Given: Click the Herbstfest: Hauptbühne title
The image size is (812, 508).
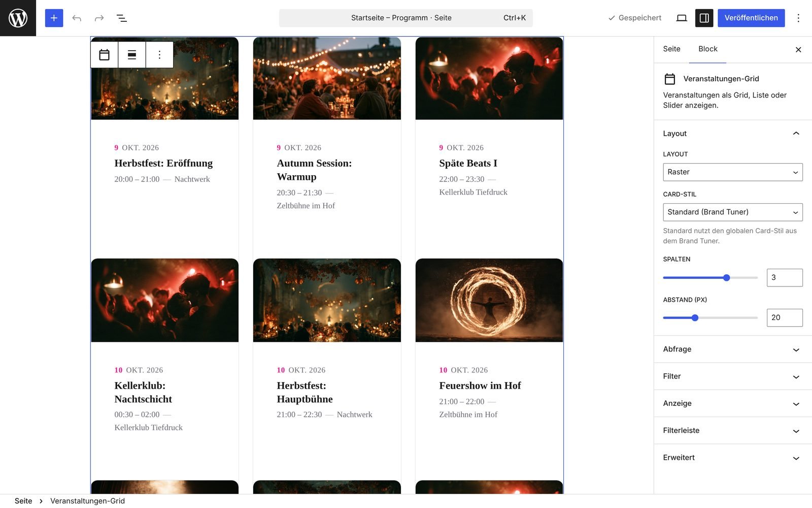Looking at the screenshot, I should pyautogui.click(x=304, y=392).
